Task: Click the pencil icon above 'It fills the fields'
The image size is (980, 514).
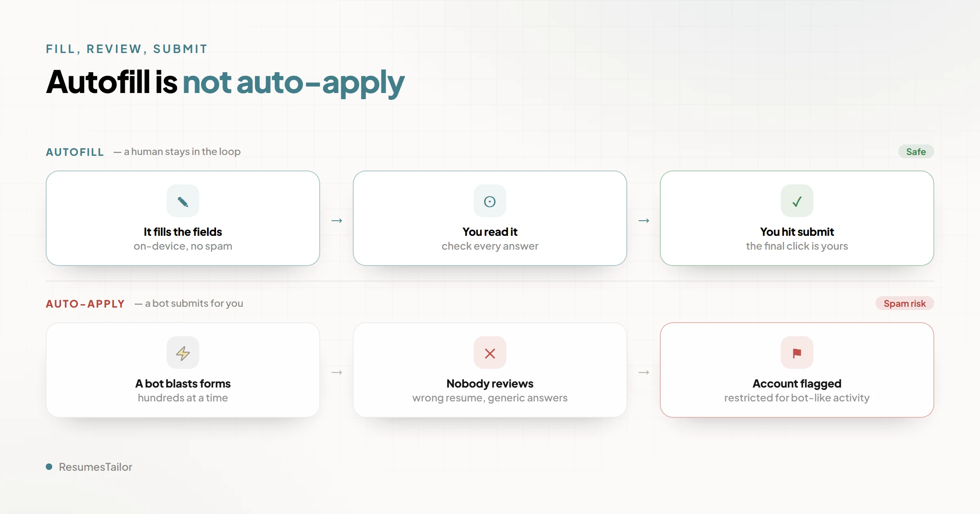Action: pos(183,201)
